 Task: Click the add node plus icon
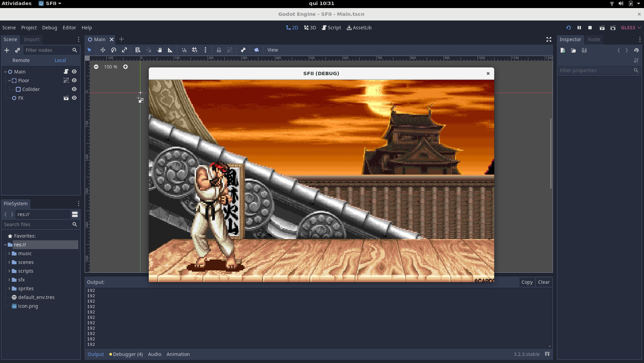7,50
